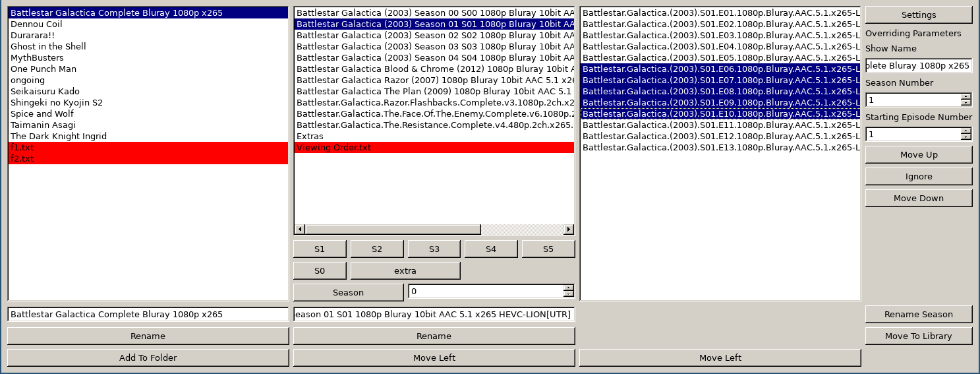
Task: Select the f1.txt file entry
Action: (x=148, y=147)
